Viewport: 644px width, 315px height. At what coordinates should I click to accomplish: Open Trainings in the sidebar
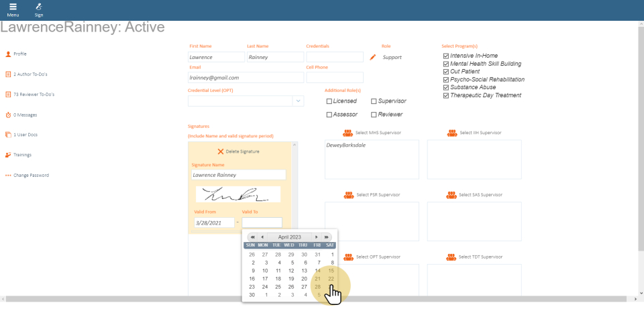[x=22, y=155]
